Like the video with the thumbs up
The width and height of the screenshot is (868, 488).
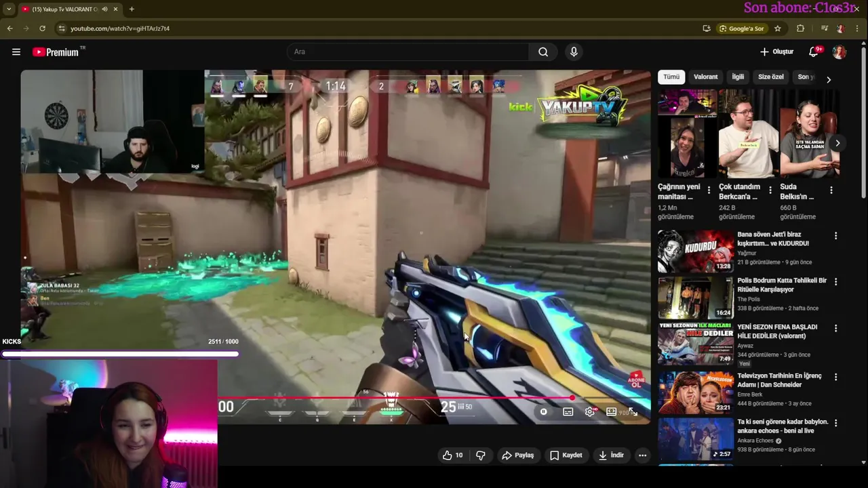tap(453, 455)
